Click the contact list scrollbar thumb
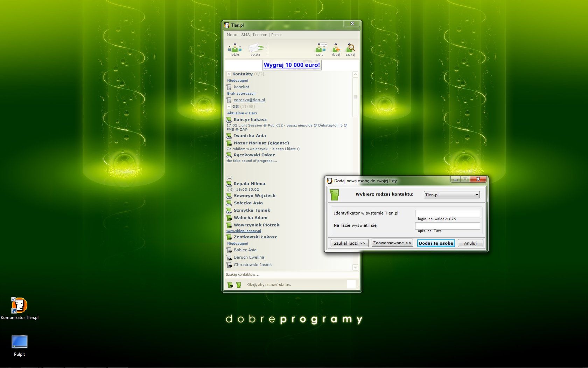The width and height of the screenshot is (588, 368). click(355, 97)
